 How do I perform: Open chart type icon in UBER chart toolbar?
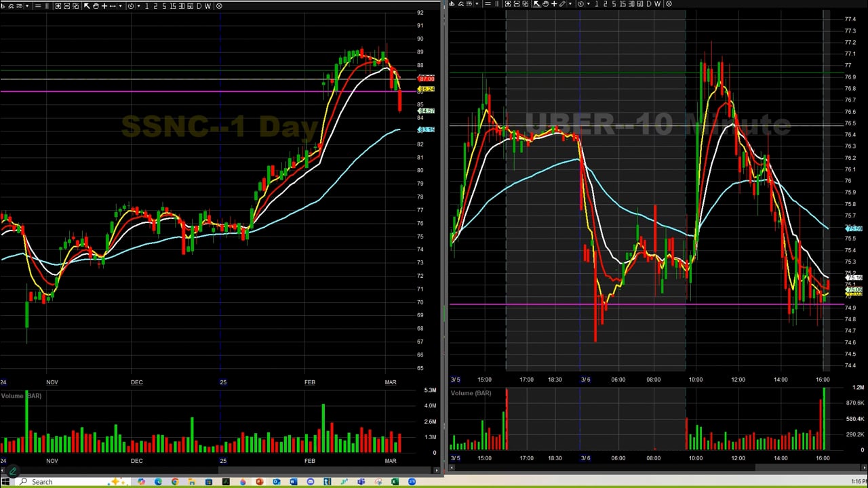[452, 4]
